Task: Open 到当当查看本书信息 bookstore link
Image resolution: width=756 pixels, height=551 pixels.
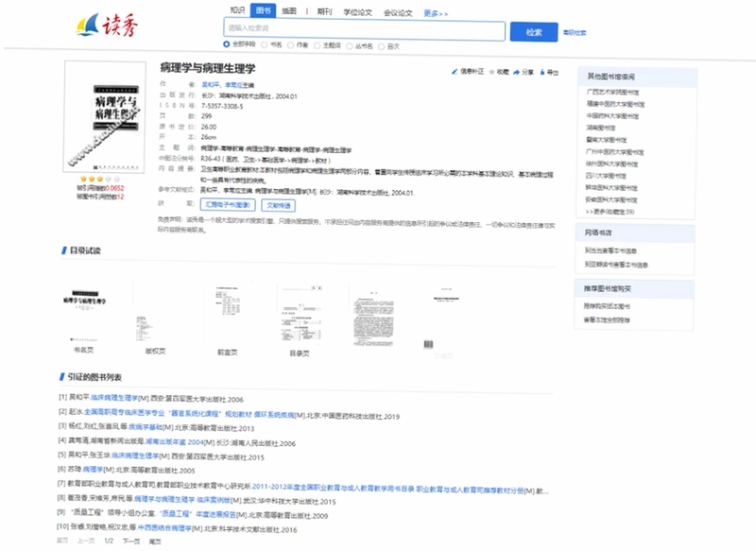Action: click(610, 250)
